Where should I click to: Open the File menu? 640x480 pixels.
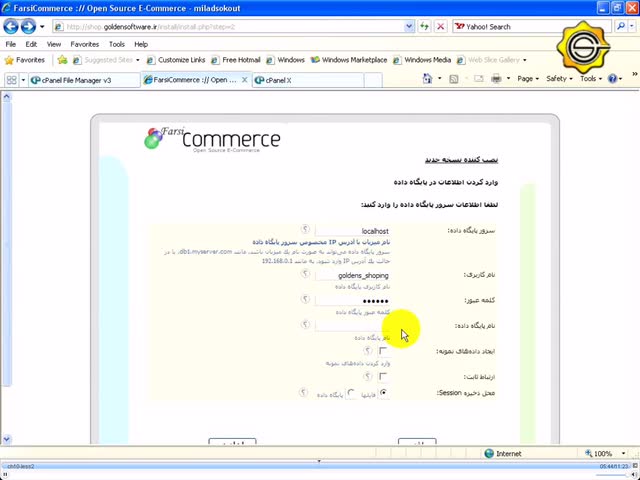[11, 44]
